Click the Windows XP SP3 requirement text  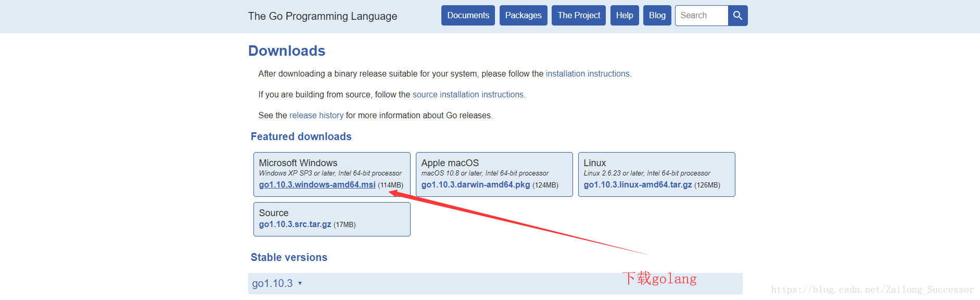[x=330, y=173]
